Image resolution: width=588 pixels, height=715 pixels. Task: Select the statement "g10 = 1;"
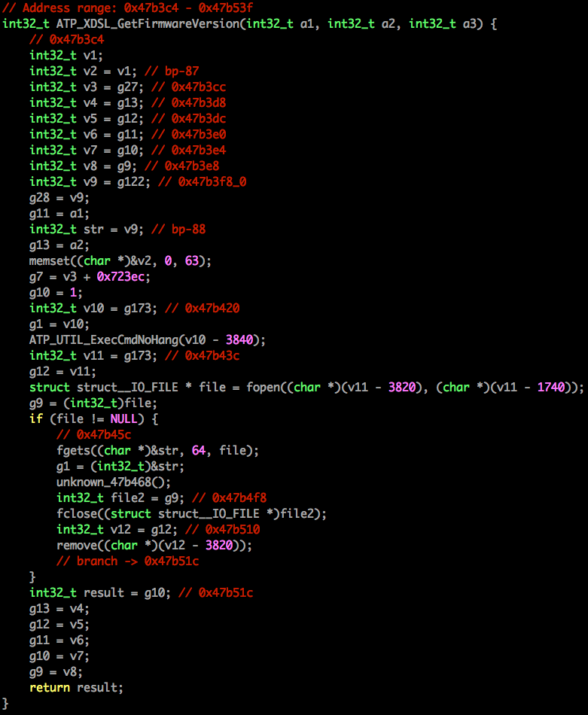[x=56, y=292]
